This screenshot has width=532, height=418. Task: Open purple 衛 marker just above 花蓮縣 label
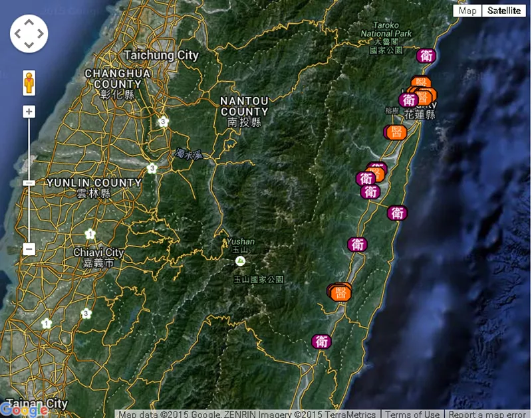coord(408,100)
